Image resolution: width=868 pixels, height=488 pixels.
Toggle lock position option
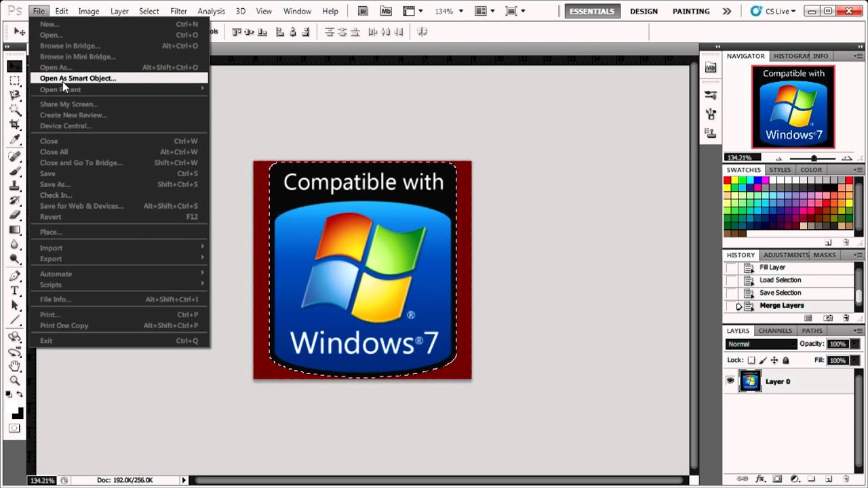tap(774, 361)
